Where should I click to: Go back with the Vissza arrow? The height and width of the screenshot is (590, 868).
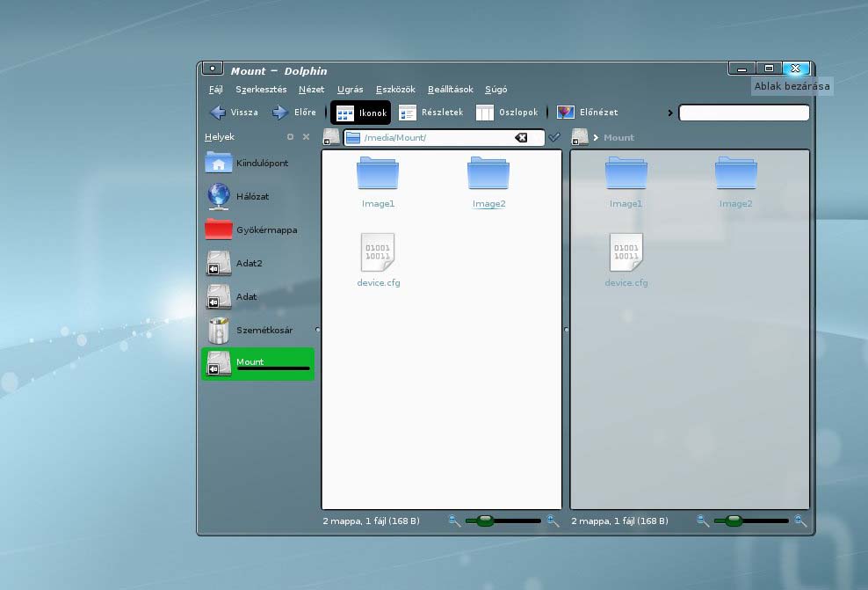pyautogui.click(x=234, y=113)
